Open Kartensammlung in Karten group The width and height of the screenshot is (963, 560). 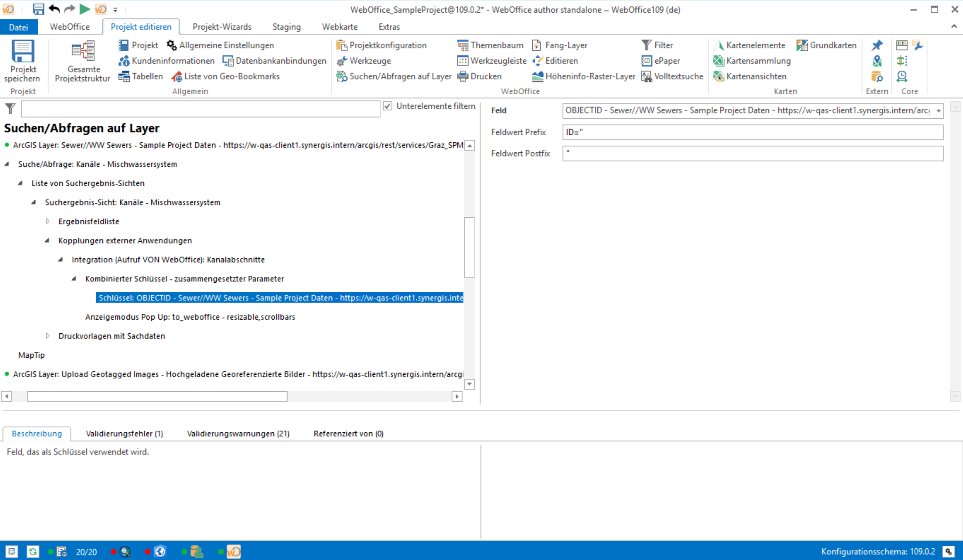pos(752,61)
